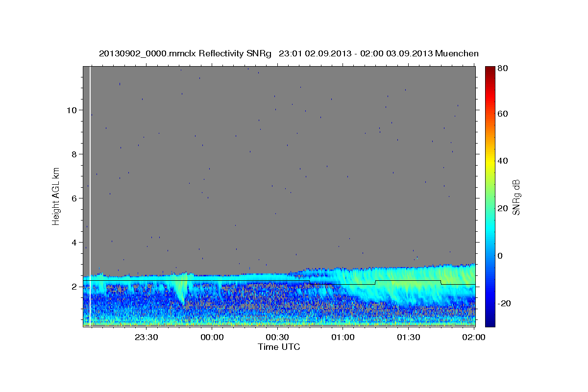Click the green downward cloud streak before 00:00
588x392 pixels.
[182, 289]
